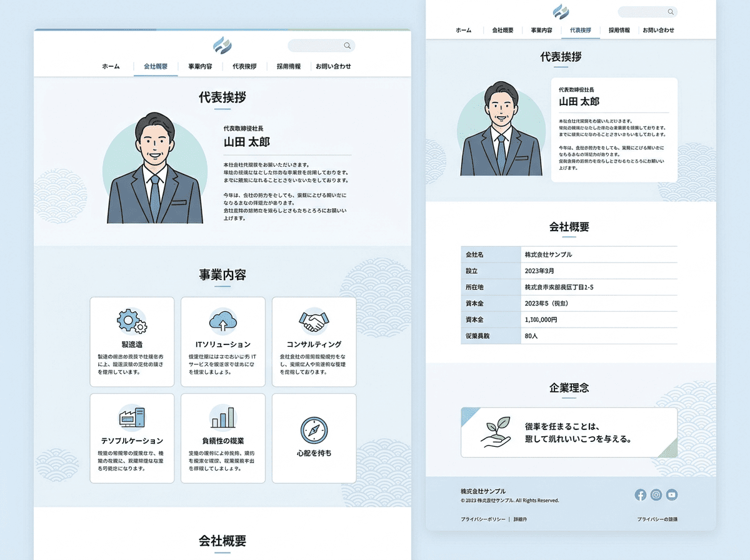Open the Facebook icon in the footer
This screenshot has height=560, width=750.
point(641,495)
